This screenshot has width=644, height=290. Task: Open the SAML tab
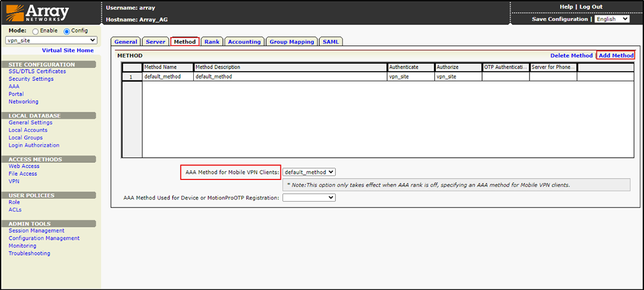[x=331, y=42]
